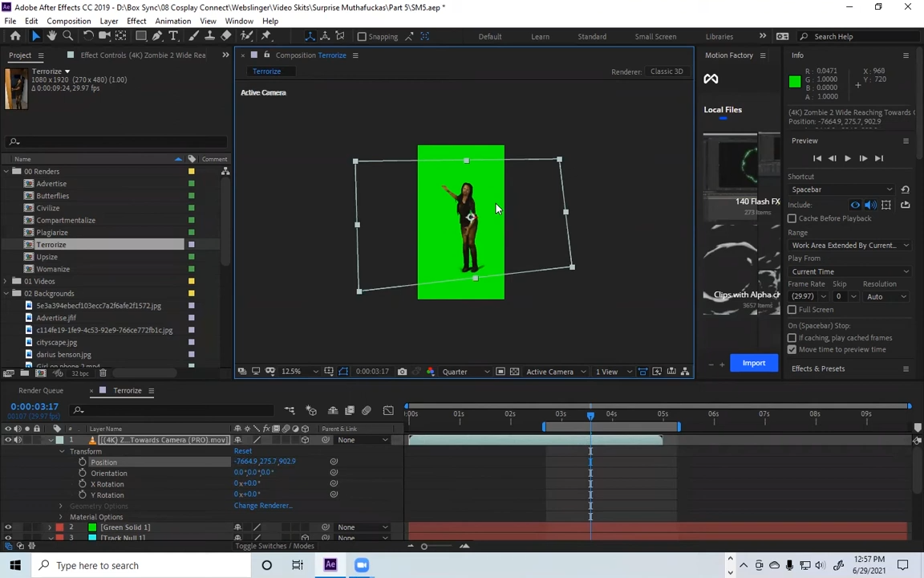
Task: Enable the Snapping checkbox
Action: coord(362,36)
